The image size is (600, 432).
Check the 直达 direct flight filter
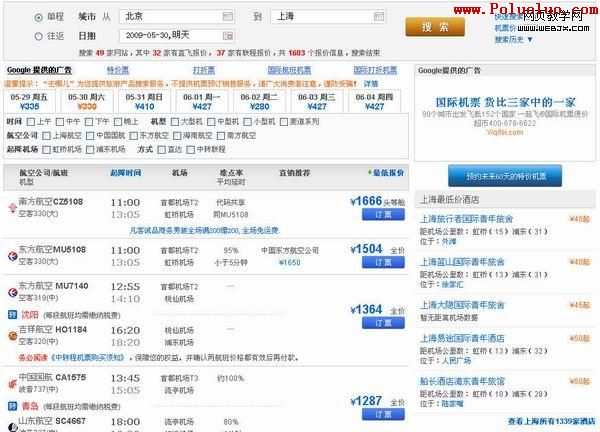tap(162, 150)
